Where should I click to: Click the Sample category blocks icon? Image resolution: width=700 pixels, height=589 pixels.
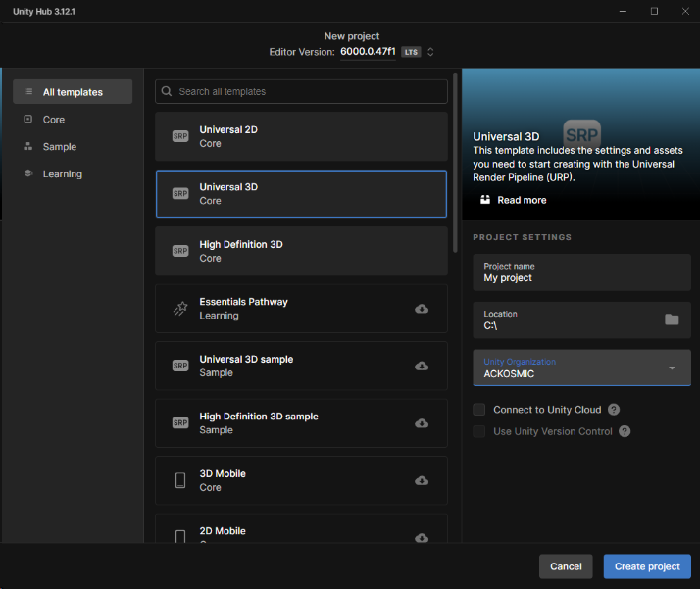click(28, 146)
